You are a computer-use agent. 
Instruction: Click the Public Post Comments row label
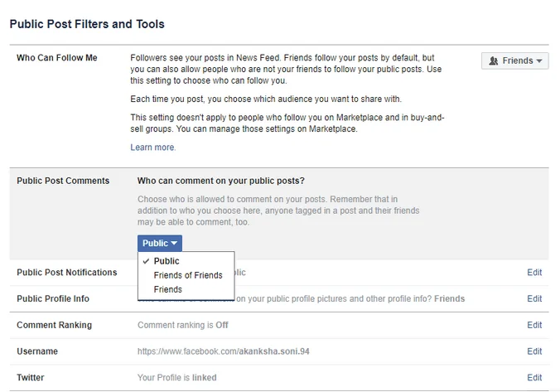tap(63, 181)
